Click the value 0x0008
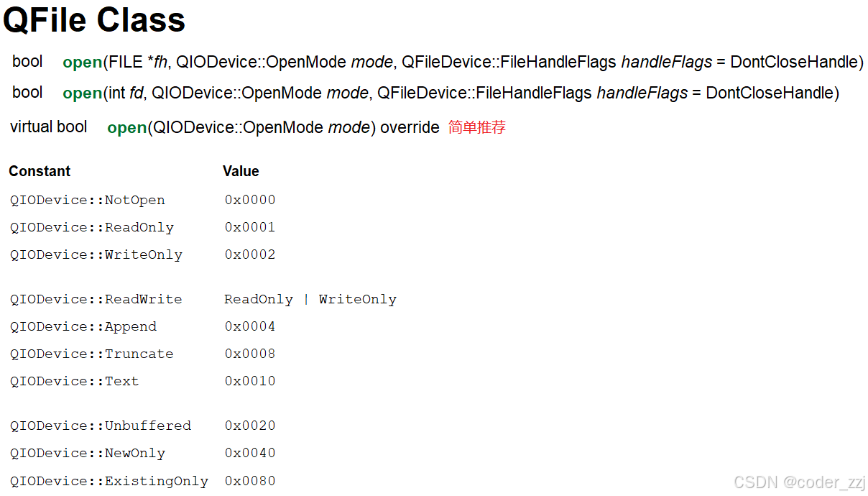Viewport: 868px width, 496px height. click(x=250, y=354)
